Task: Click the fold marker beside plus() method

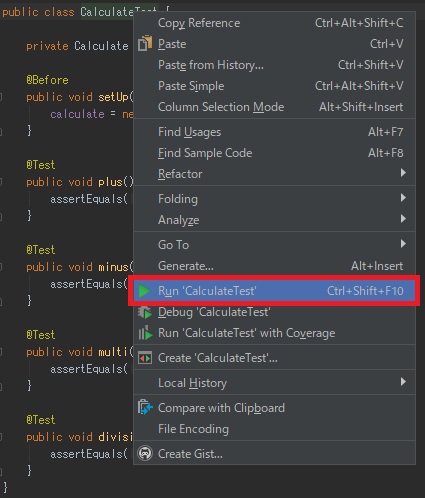Action: [x=1, y=182]
